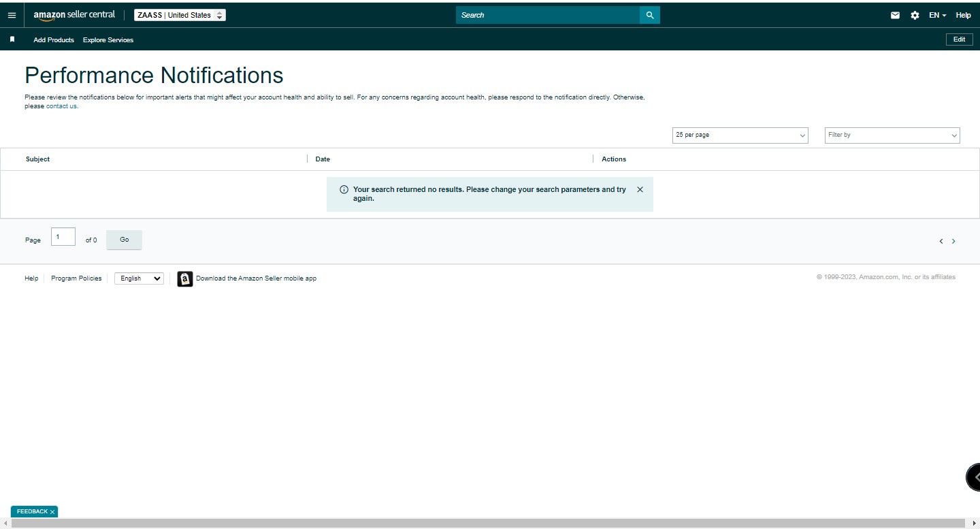980x529 pixels.
Task: Close the FEEDBACK tab with its X
Action: pyautogui.click(x=52, y=512)
